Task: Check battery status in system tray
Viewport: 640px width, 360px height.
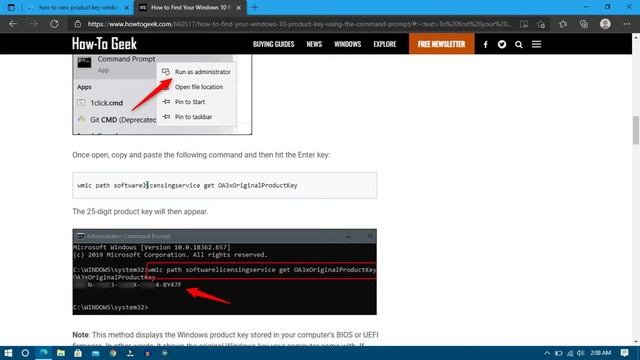Action: coord(558,353)
